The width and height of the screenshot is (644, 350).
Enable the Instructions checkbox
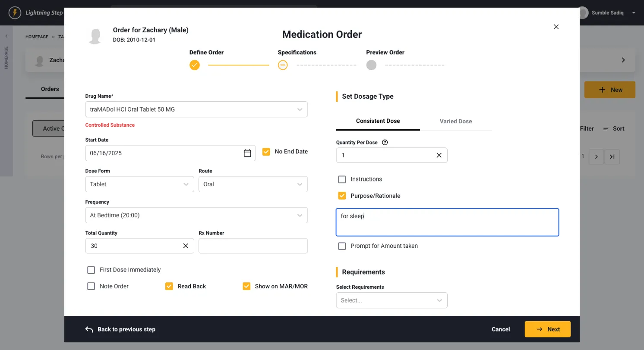[342, 179]
